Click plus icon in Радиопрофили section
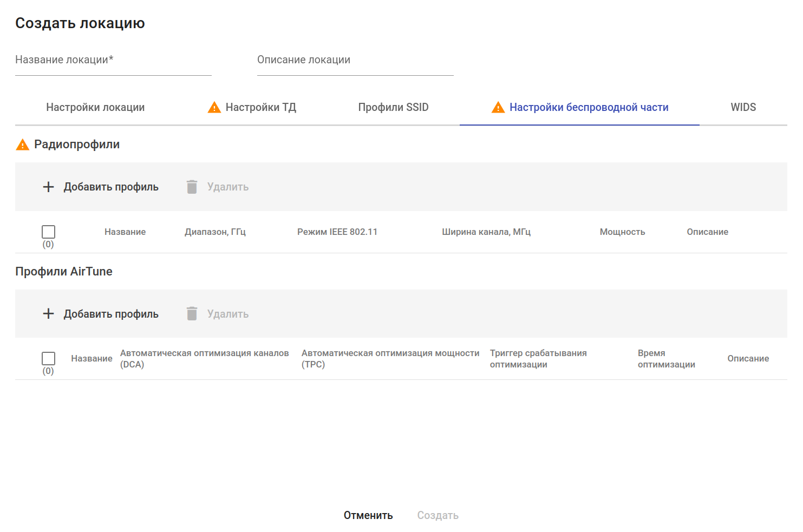Viewport: 803px width, 532px height. pos(48,187)
